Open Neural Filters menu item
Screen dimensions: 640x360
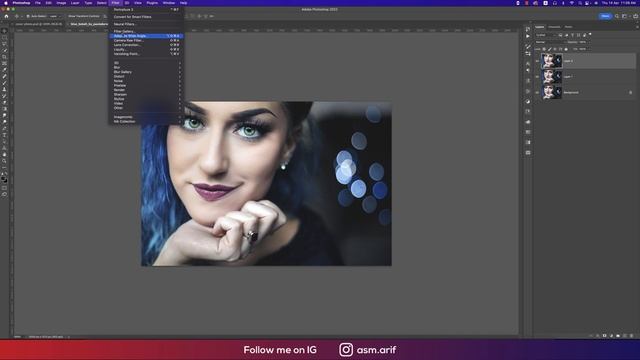147,24
